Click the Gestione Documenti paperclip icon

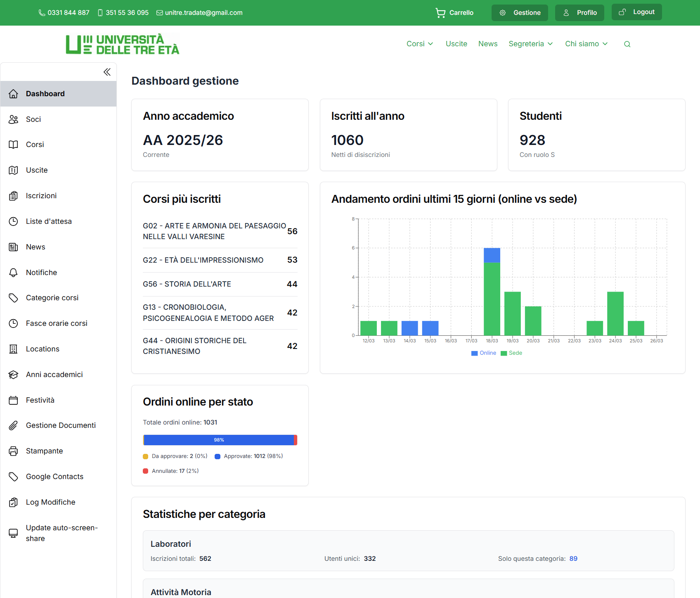14,425
